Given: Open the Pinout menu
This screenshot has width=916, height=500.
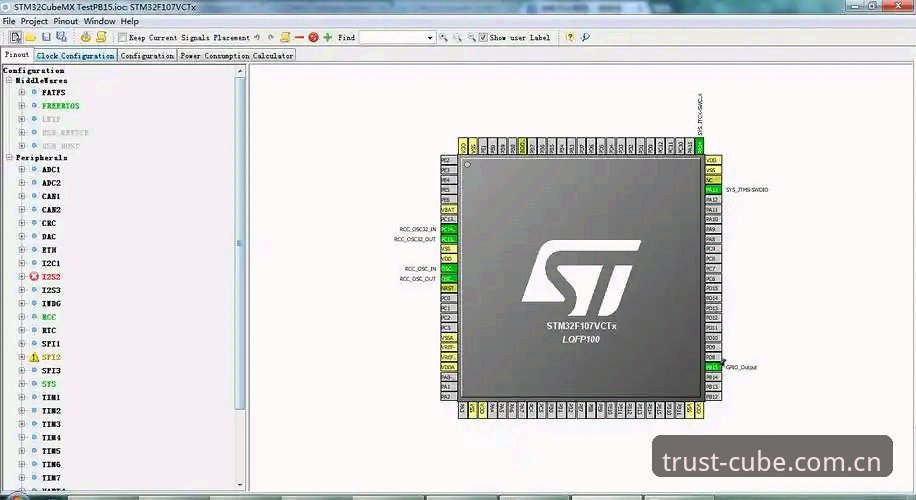Looking at the screenshot, I should pos(65,21).
